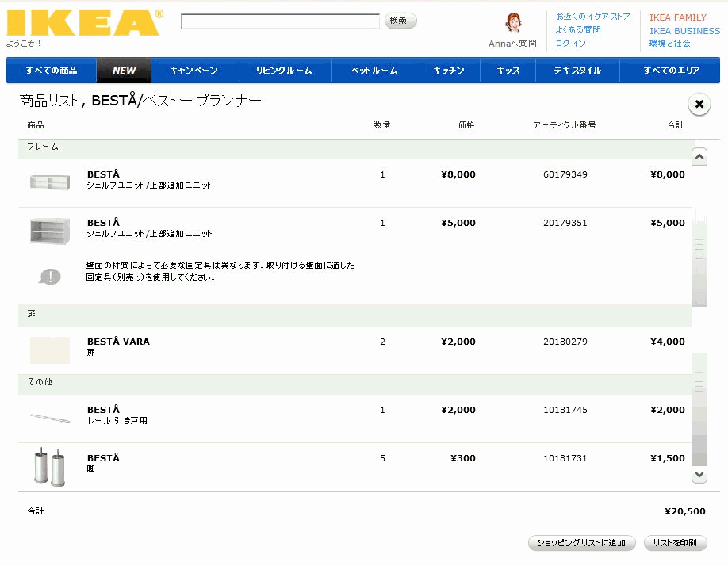This screenshot has height=566, width=728.
Task: Click article number 20179351
Action: 565,224
